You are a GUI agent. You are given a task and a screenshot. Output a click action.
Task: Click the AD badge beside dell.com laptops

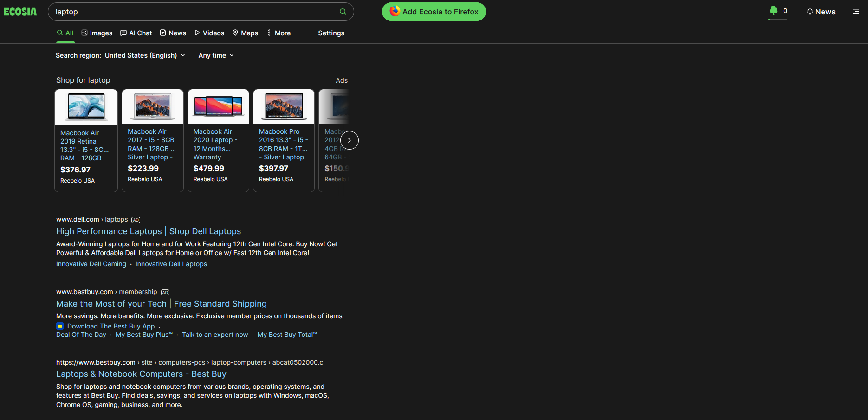[x=136, y=220]
